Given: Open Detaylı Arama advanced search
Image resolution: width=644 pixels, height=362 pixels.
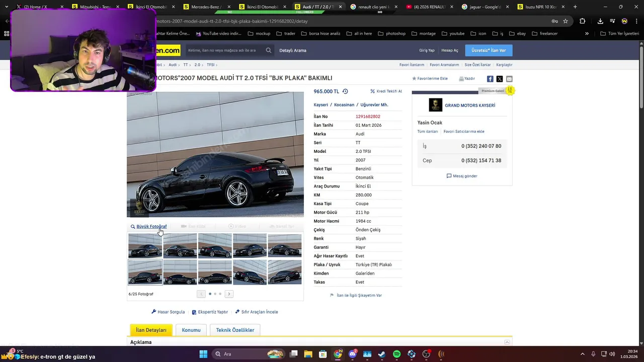Looking at the screenshot, I should 293,50.
